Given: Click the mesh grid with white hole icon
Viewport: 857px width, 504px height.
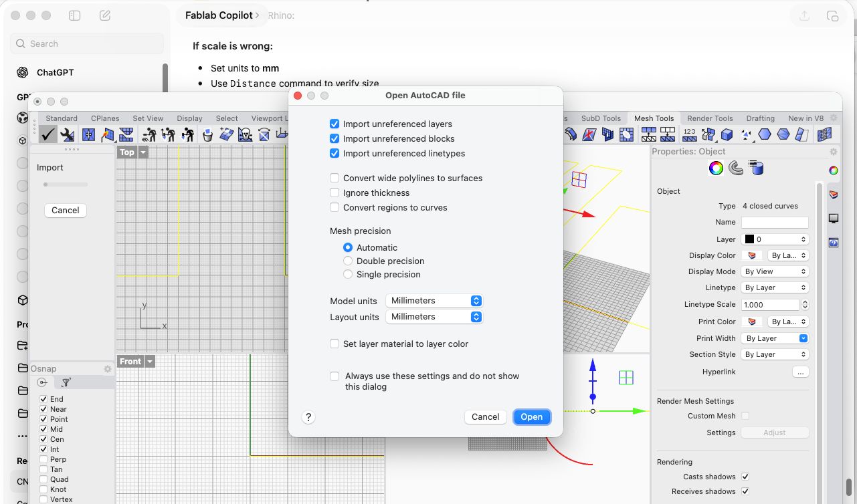Looking at the screenshot, I should (x=626, y=134).
